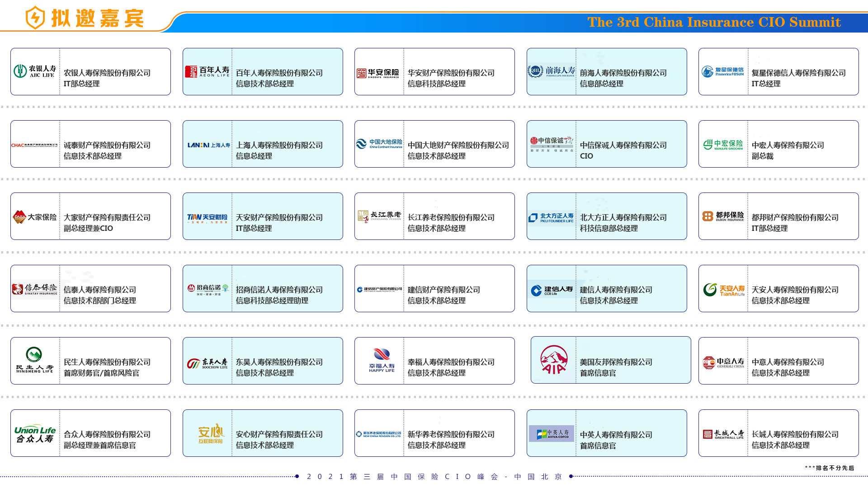
Task: Click the 民生人寿 Minsheng Life logo
Action: 35,360
